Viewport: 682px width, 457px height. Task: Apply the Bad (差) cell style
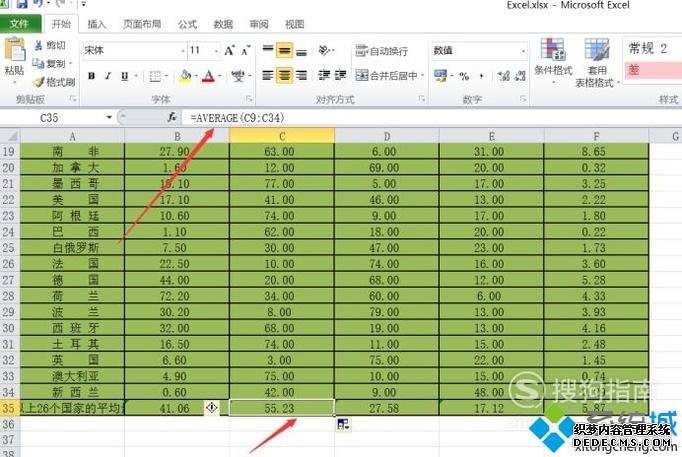(652, 70)
